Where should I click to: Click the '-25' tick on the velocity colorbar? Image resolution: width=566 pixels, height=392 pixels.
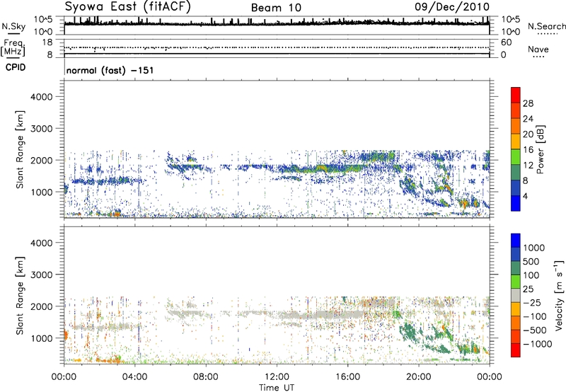tap(531, 302)
